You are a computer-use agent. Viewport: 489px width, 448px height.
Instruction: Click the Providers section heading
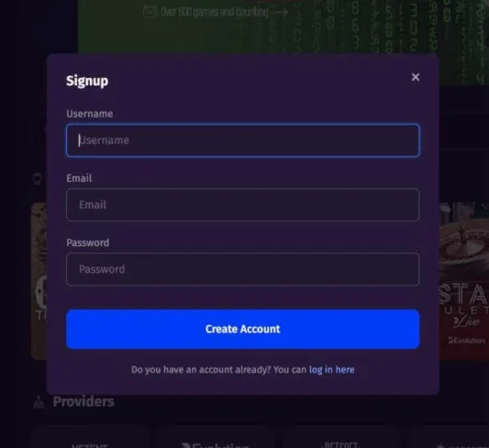83,401
